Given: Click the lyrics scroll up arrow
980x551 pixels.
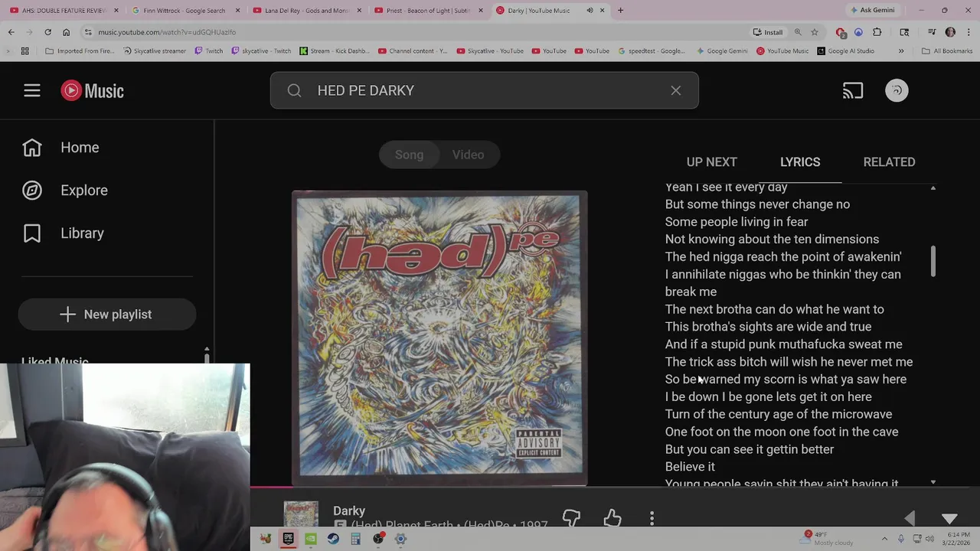Looking at the screenshot, I should pyautogui.click(x=933, y=187).
